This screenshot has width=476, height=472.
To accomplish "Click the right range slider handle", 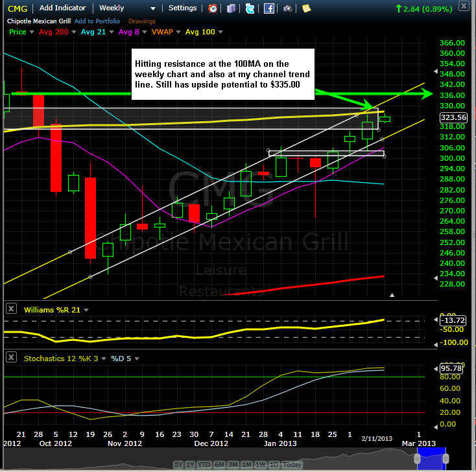I will [x=446, y=458].
